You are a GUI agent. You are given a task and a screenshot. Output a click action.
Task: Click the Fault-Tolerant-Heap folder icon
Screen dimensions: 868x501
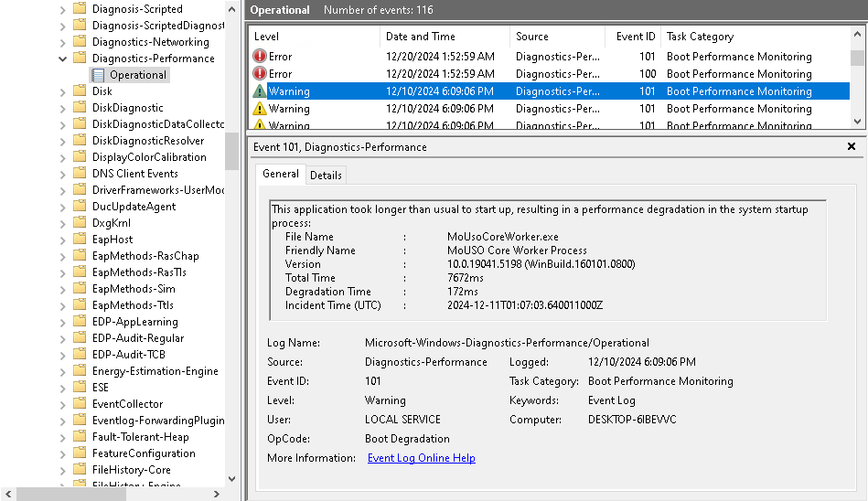coord(80,436)
